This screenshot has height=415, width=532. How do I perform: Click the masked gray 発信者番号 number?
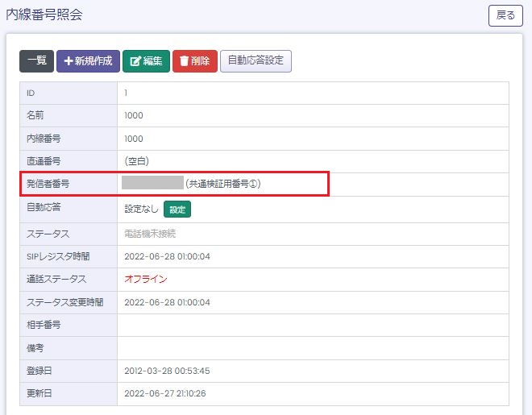coord(152,183)
